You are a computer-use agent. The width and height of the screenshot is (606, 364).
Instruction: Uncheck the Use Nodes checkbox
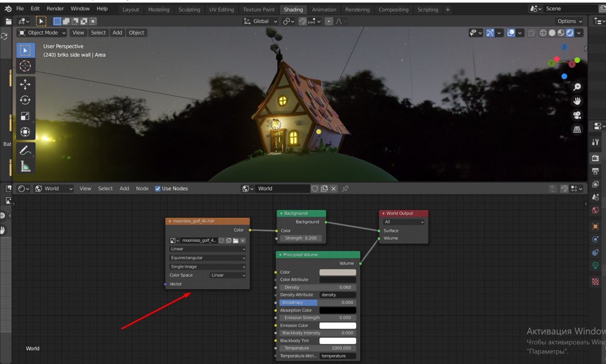[158, 188]
